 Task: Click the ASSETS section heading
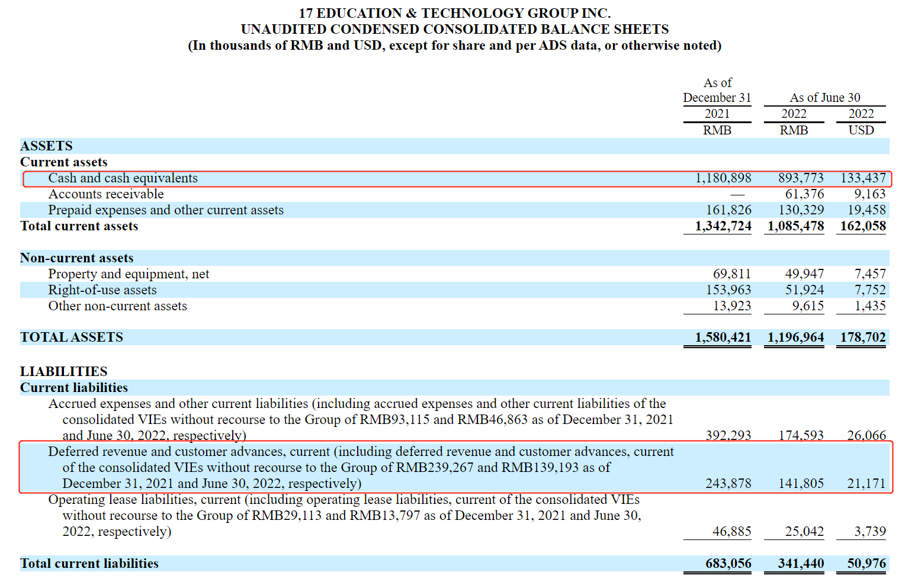(46, 146)
